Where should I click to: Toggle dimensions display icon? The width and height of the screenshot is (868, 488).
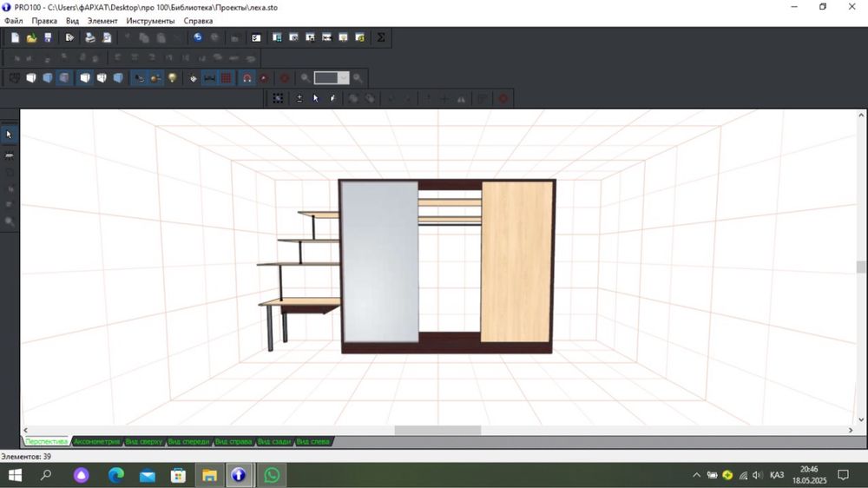(x=210, y=78)
